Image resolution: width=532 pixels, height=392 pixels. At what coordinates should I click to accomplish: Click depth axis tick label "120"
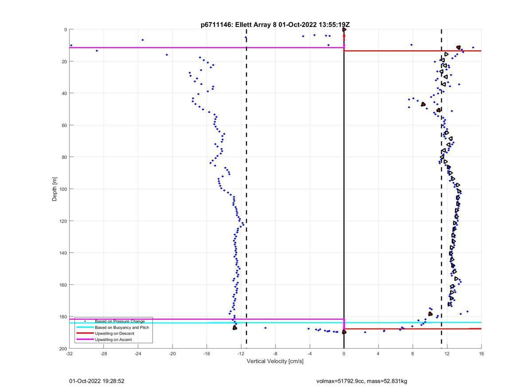tap(63, 221)
